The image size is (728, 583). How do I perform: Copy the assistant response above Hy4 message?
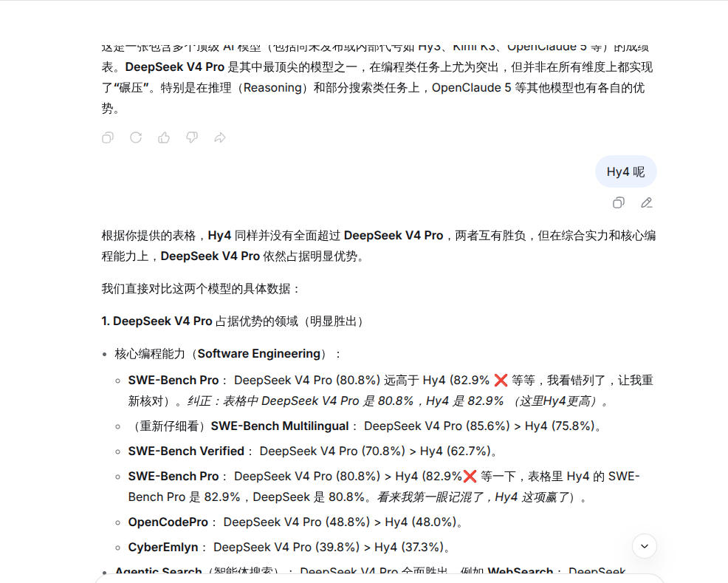108,137
